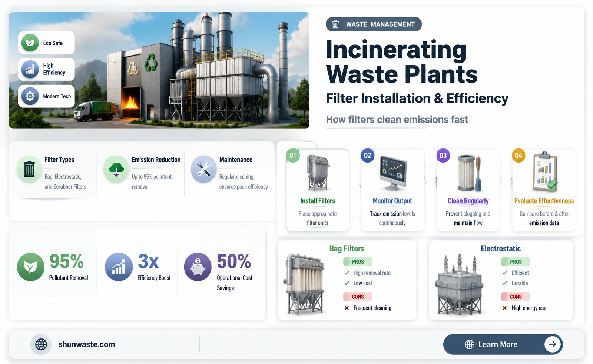Click 'Bag, Electrostatic, and Scrubber Filters' text
Screen dimensions: 593x364
pyautogui.click(x=65, y=182)
